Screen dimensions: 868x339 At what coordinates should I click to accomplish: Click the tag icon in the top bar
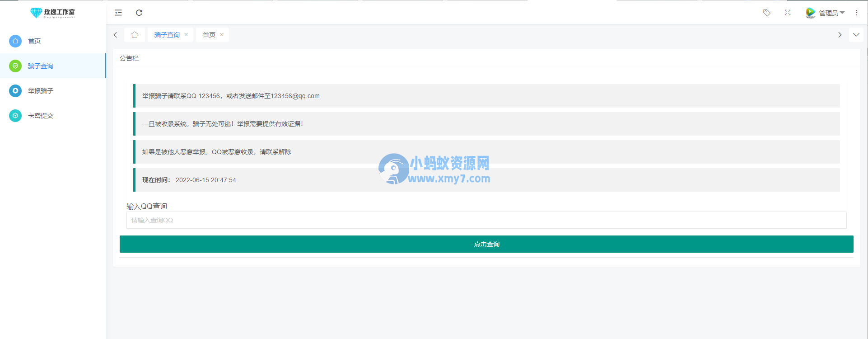(767, 13)
